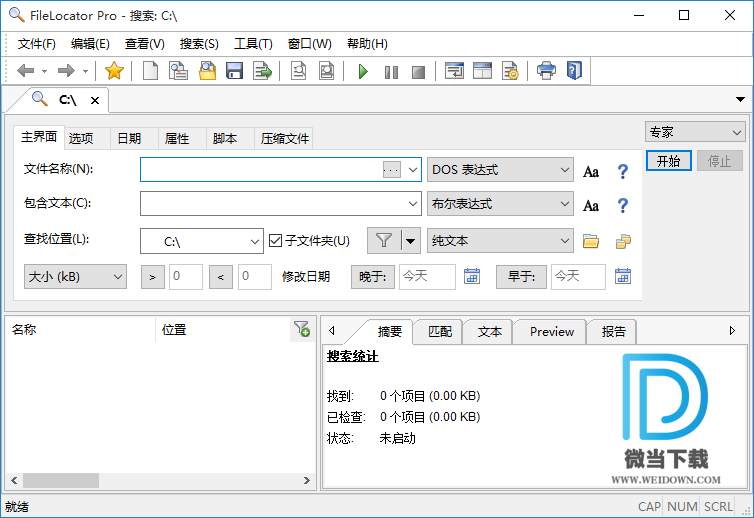The image size is (754, 518).
Task: Export results with the green arrow icon
Action: tap(263, 71)
